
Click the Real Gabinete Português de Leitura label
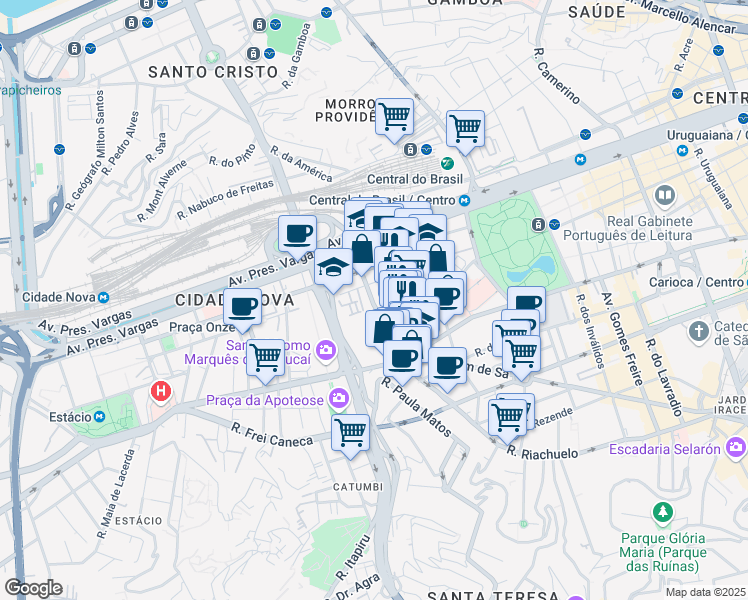(x=627, y=228)
